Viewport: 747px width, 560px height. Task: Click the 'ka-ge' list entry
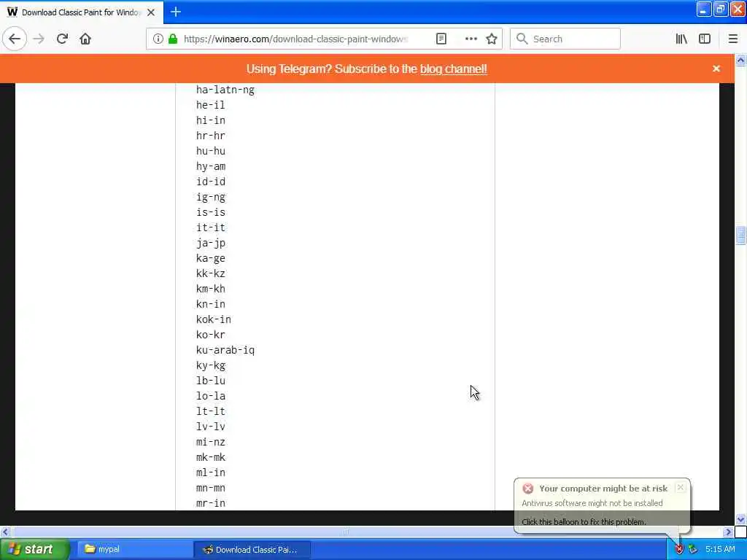tap(211, 258)
